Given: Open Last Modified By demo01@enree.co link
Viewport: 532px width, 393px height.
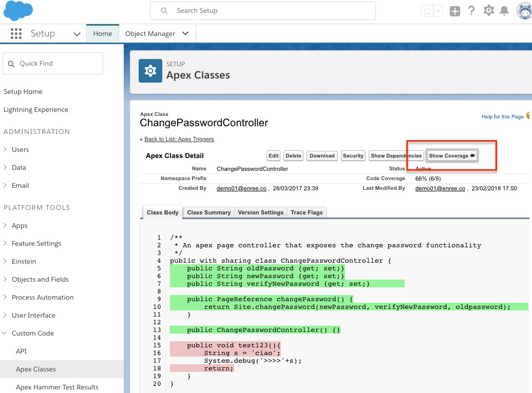Looking at the screenshot, I should [440, 188].
